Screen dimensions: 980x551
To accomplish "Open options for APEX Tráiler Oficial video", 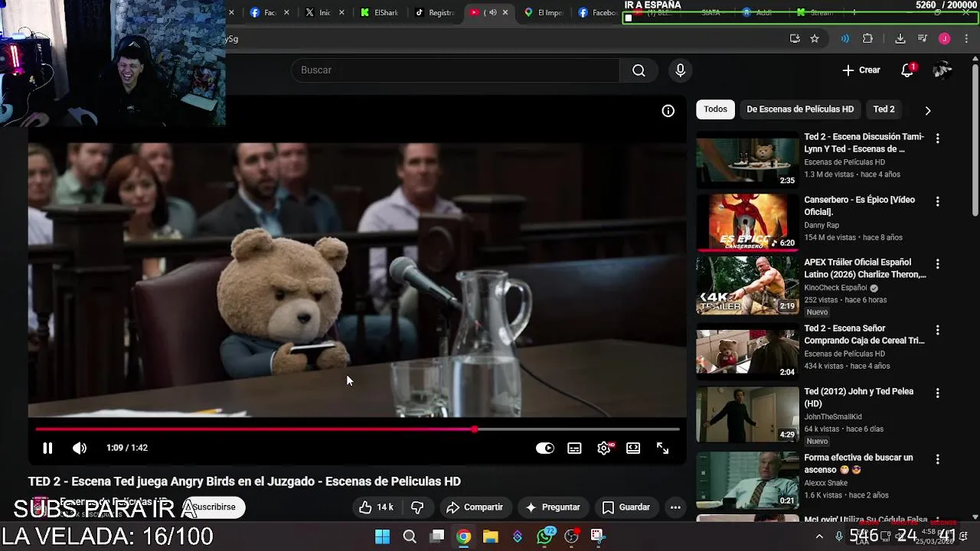I will pos(938,264).
